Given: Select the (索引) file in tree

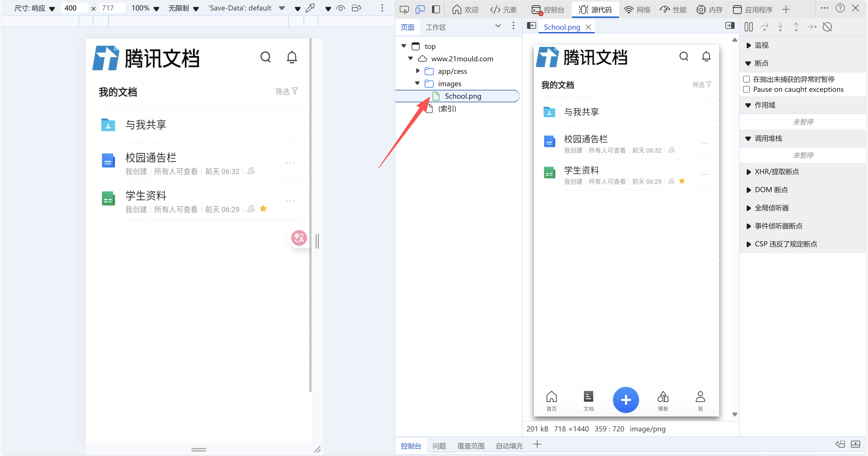Looking at the screenshot, I should tap(447, 109).
